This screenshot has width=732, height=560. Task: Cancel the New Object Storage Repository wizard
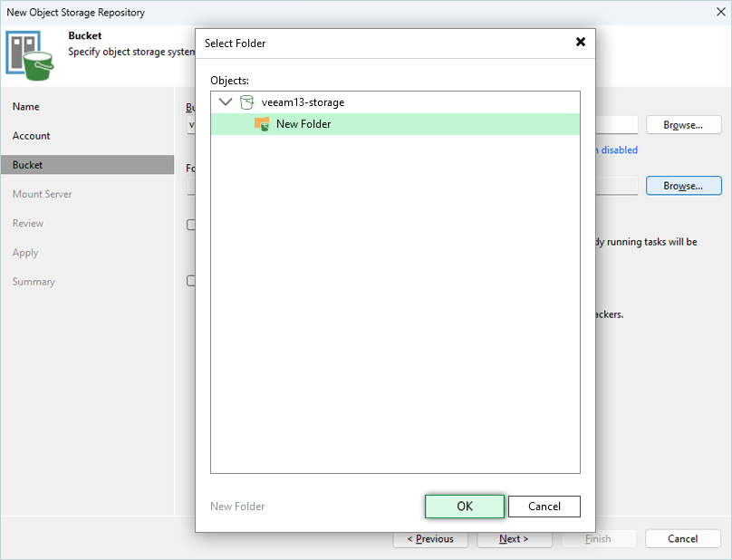tap(682, 538)
